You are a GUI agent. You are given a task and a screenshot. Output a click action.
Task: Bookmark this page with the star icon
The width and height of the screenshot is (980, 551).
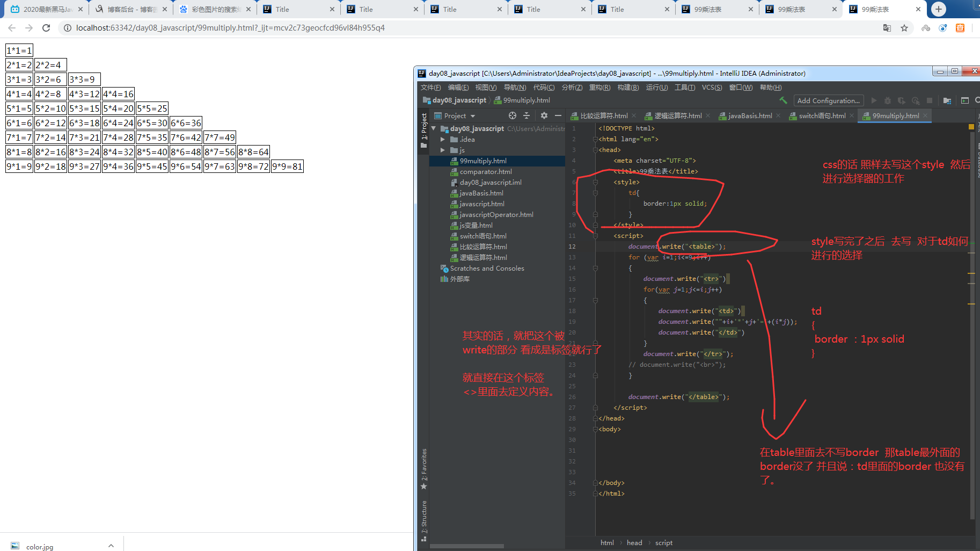coord(904,28)
